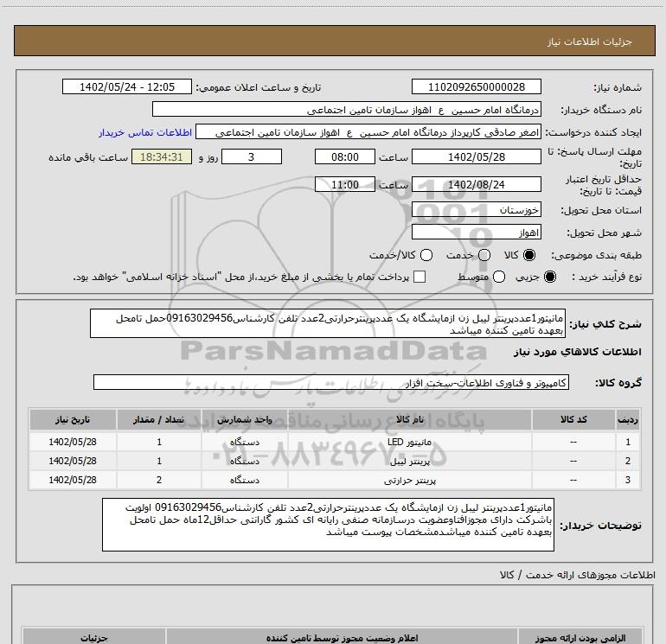The width and height of the screenshot is (666, 644).
Task: Click the مانیتور LED item name cell
Action: pyautogui.click(x=409, y=442)
